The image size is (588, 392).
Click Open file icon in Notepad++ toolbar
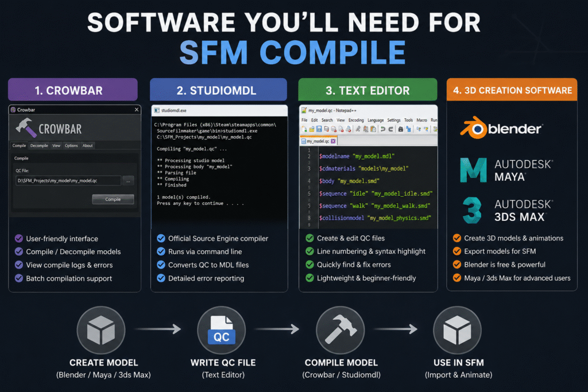(312, 129)
